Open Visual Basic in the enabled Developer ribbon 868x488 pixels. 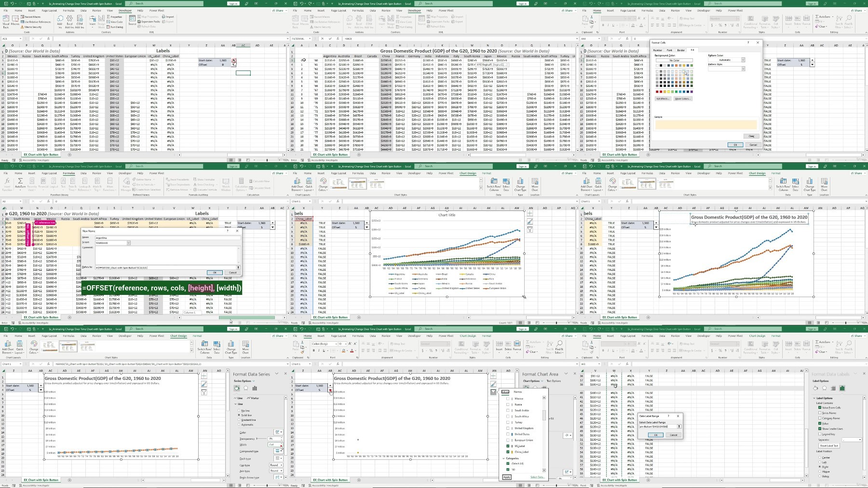6,21
